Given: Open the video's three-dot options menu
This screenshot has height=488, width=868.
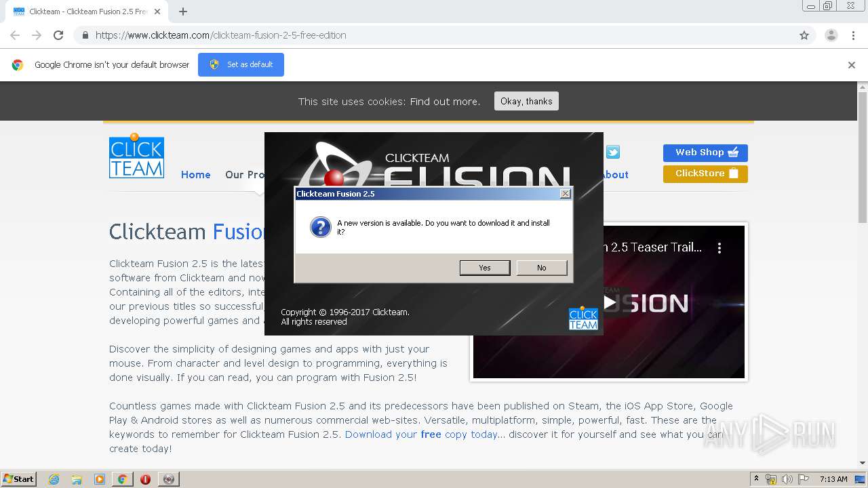Looking at the screenshot, I should click(x=719, y=248).
